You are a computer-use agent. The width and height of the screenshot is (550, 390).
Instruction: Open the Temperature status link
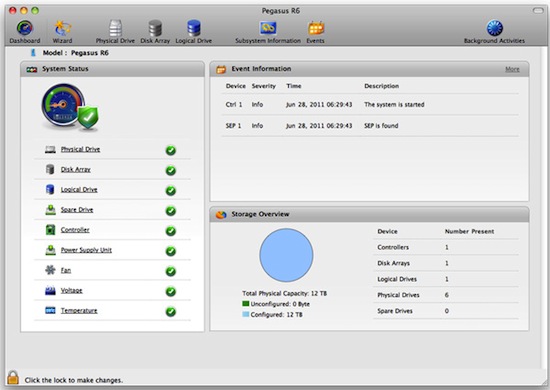coord(79,310)
